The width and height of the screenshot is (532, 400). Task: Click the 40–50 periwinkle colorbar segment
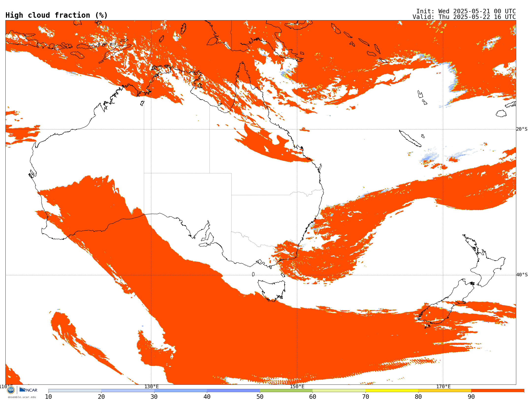coord(233,391)
